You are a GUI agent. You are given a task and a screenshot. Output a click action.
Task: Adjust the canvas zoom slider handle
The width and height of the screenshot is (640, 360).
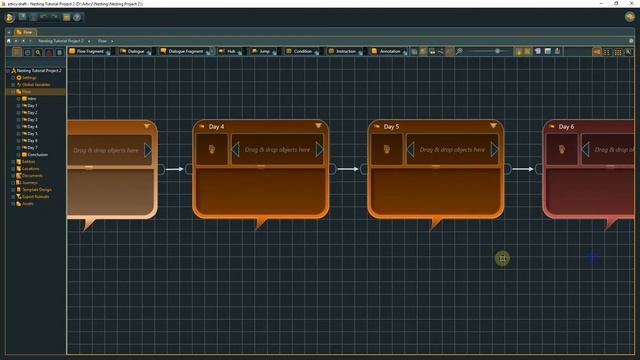[x=497, y=51]
